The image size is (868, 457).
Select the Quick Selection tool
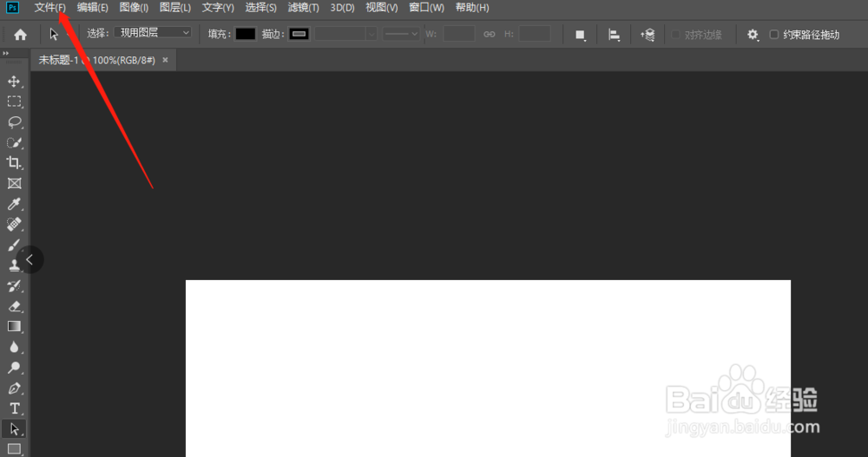coord(14,143)
